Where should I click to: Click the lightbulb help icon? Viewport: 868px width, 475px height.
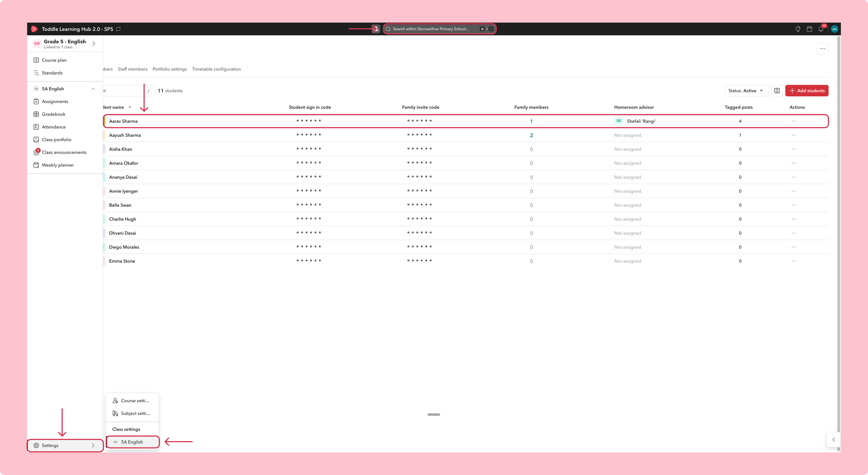[798, 29]
